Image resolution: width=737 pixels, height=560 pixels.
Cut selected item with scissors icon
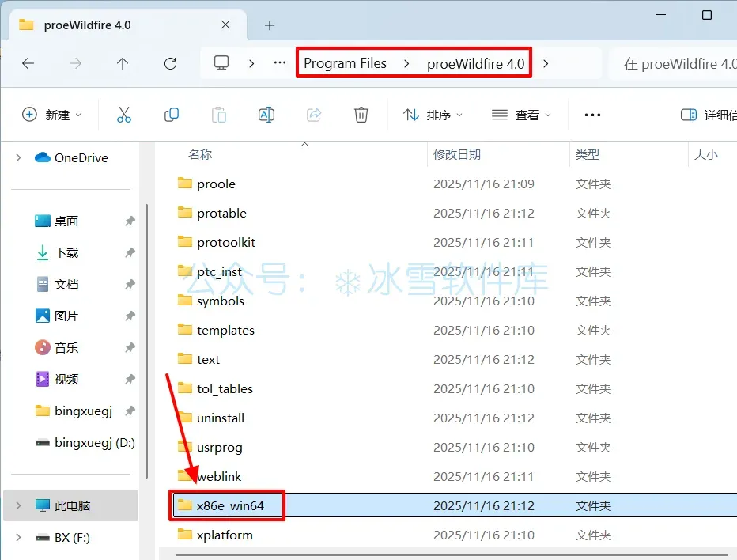[124, 115]
